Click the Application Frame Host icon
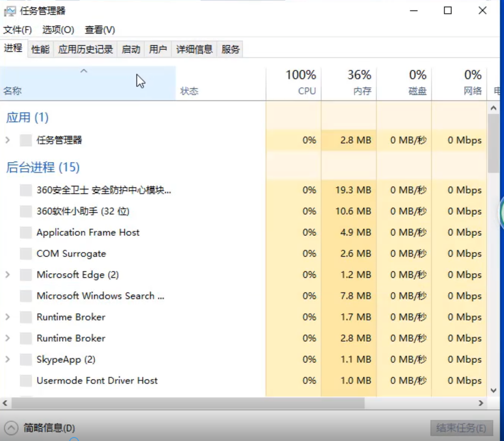Image resolution: width=504 pixels, height=441 pixels. point(26,233)
